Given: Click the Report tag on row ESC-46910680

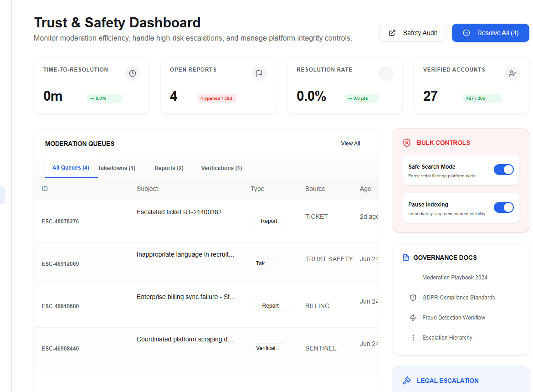Looking at the screenshot, I should [270, 306].
